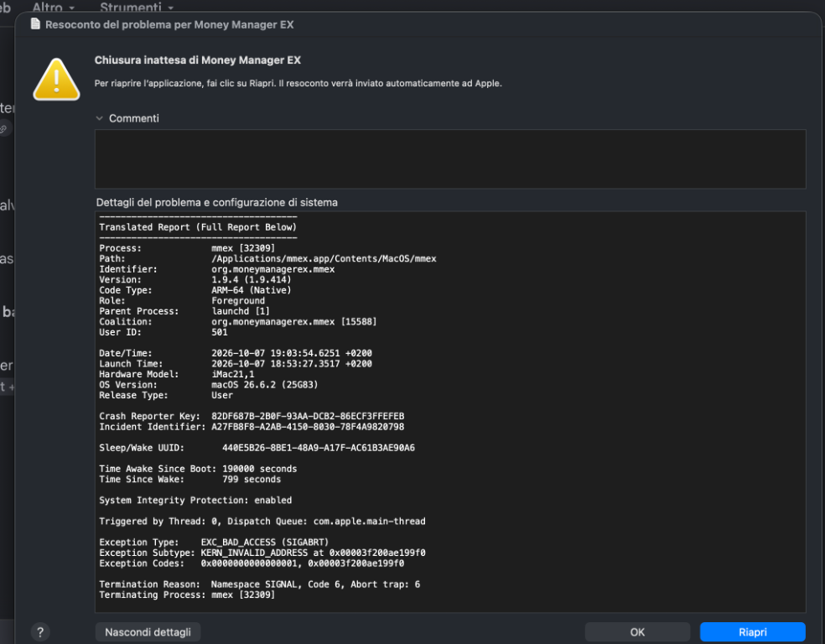Click the Hardware Model value iMac21,1
This screenshot has height=644, width=825.
(232, 375)
